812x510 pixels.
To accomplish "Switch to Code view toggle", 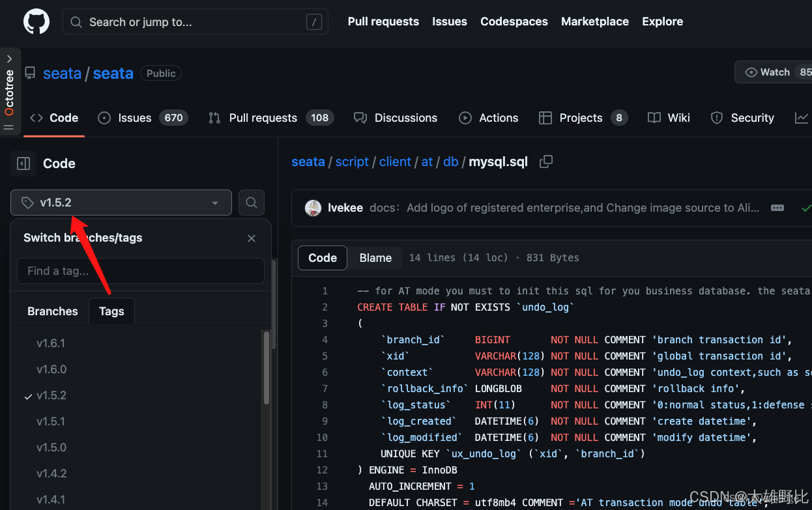I will coord(323,258).
